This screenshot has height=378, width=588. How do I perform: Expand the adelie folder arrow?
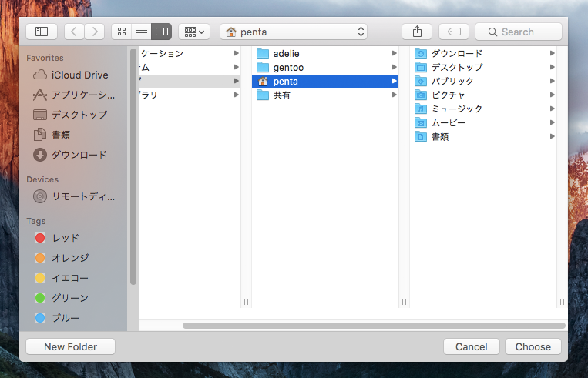[394, 54]
